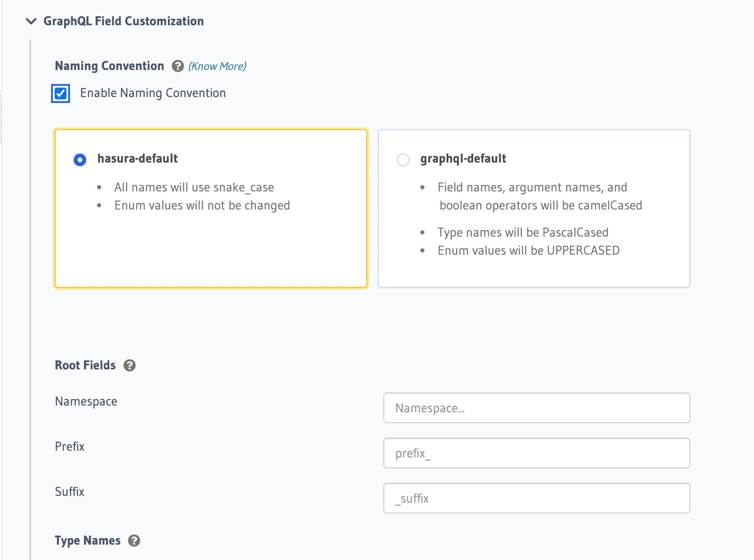Click the Root Fields section heading

point(85,365)
